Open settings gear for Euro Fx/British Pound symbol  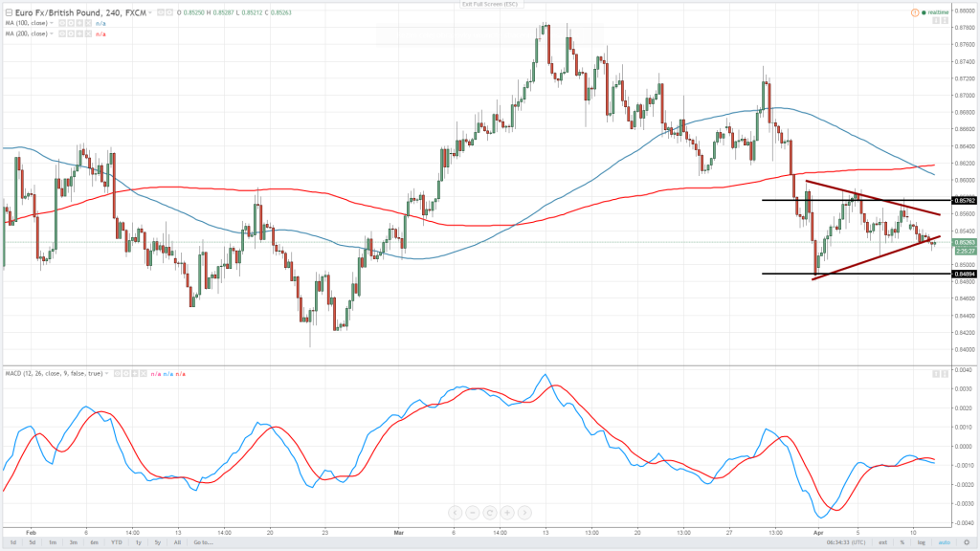tap(169, 12)
